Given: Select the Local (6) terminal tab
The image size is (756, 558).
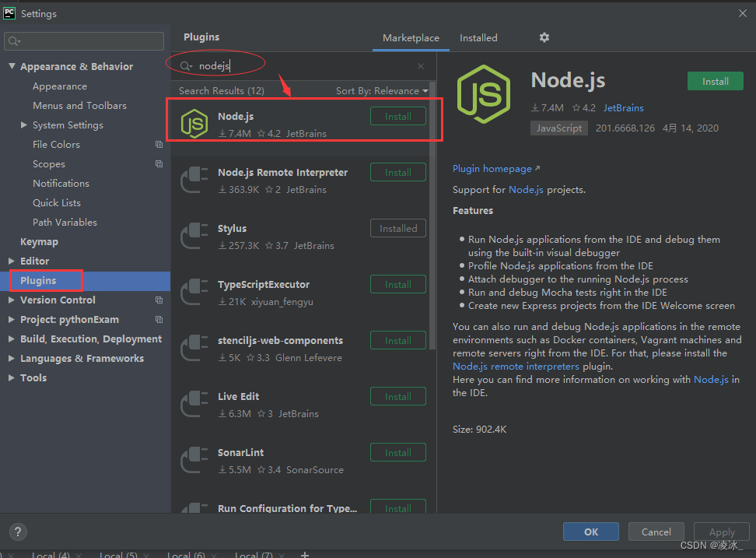Looking at the screenshot, I should [186, 555].
